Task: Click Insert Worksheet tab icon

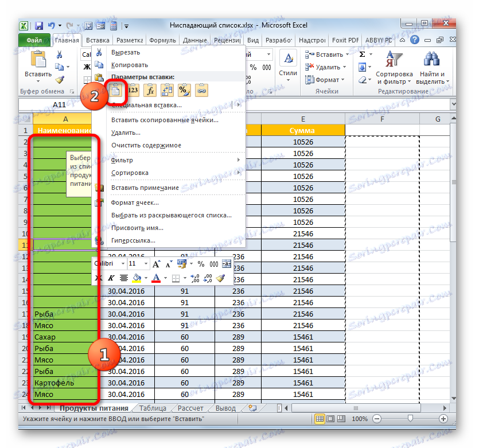Action: click(252, 408)
